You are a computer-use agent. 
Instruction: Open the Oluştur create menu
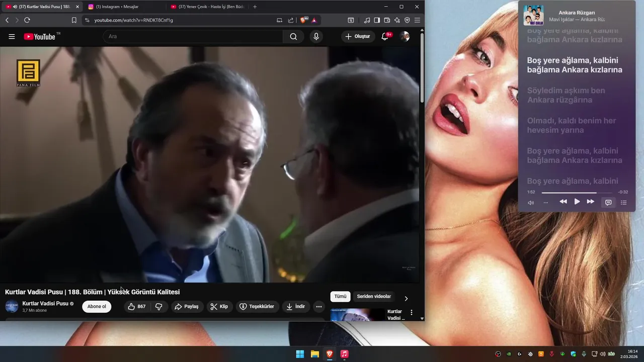358,36
